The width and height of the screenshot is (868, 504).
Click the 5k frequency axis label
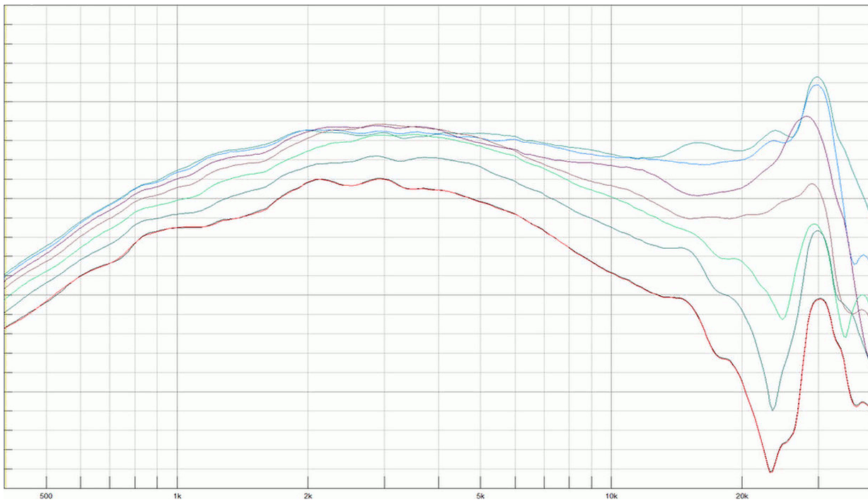click(480, 496)
